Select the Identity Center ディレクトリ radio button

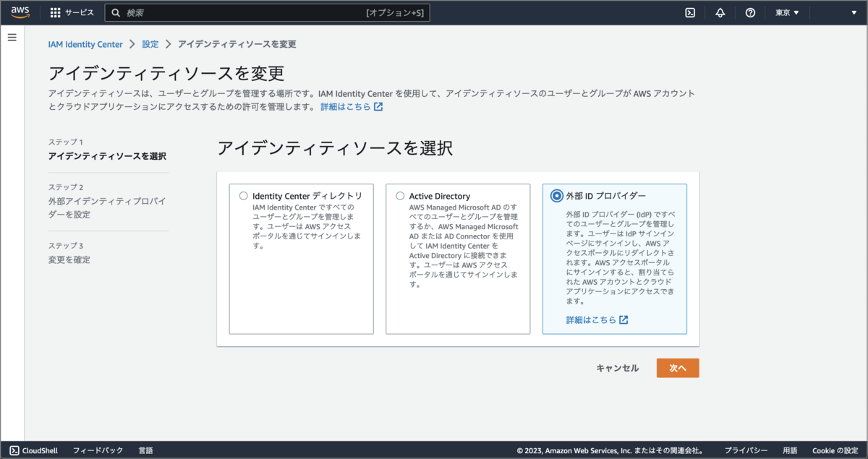243,196
